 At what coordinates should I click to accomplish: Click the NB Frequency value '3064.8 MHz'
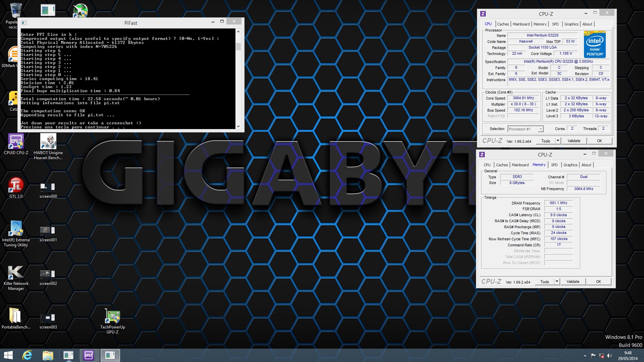(x=584, y=189)
